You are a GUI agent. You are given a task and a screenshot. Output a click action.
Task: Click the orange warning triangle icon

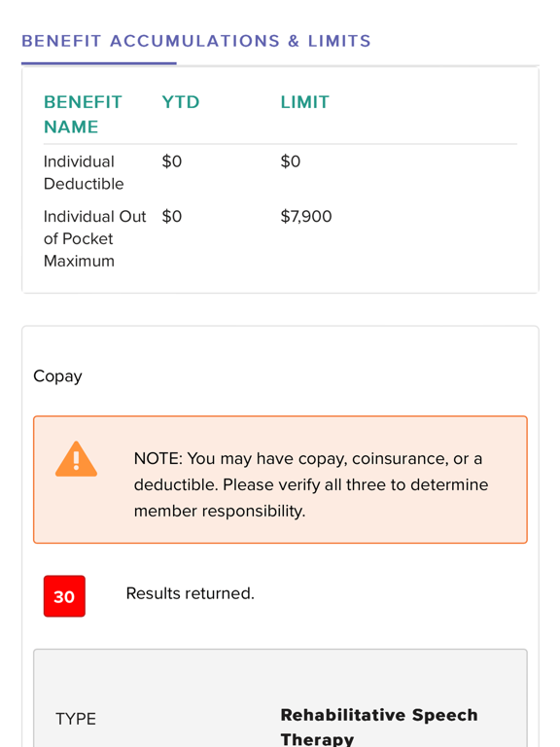(76, 459)
